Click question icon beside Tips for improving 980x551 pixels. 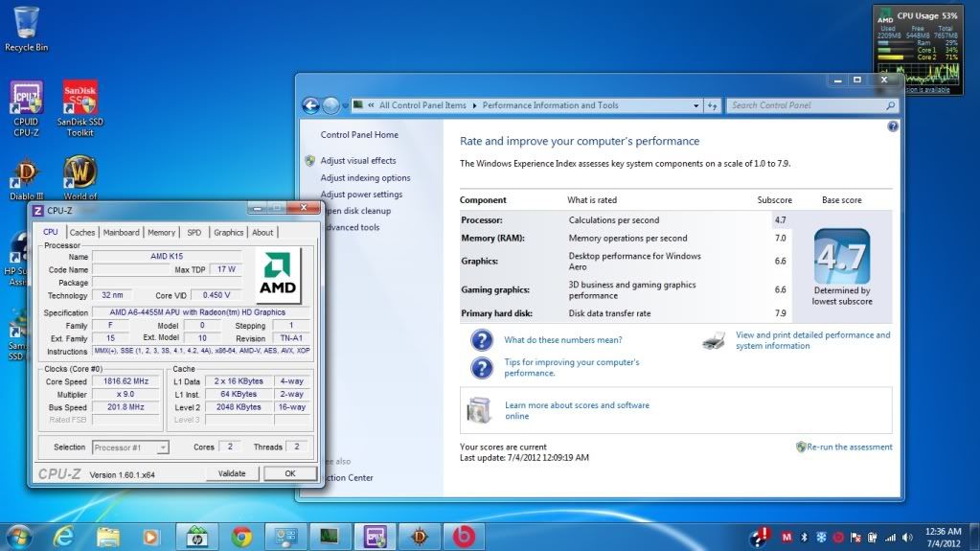click(x=481, y=368)
